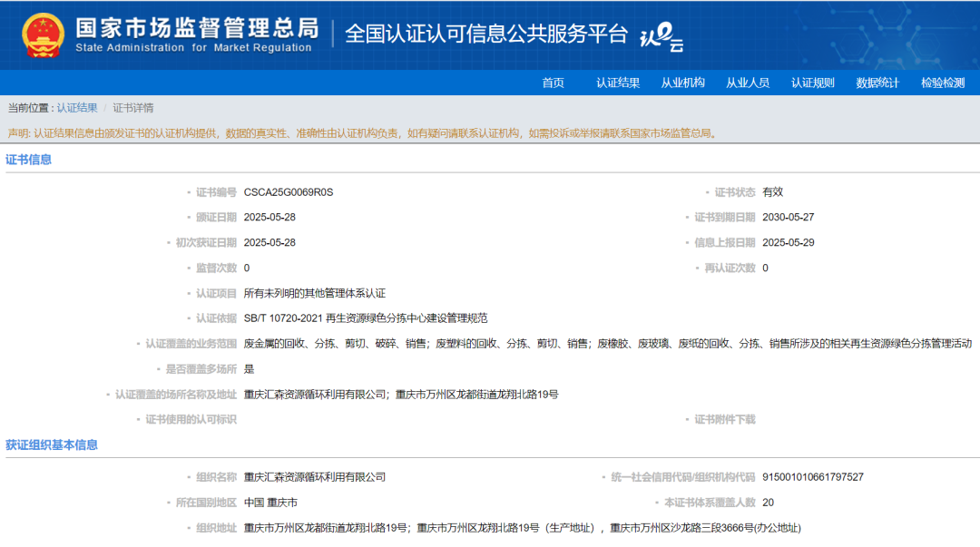Click the SB/T 10720-2021 certification basis text
This screenshot has height=547, width=980.
(365, 318)
